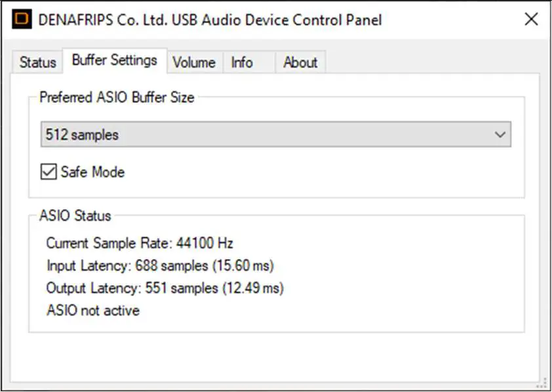Click the DENAFRIPS application icon in title bar
The image size is (552, 392).
coord(21,19)
